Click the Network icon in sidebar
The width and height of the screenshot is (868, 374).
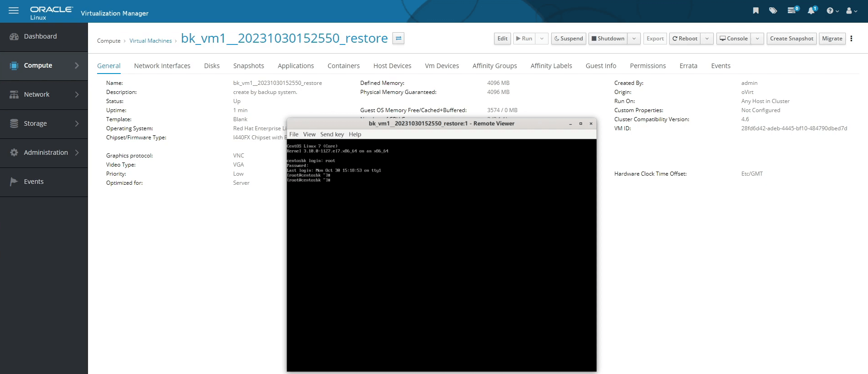click(x=14, y=94)
